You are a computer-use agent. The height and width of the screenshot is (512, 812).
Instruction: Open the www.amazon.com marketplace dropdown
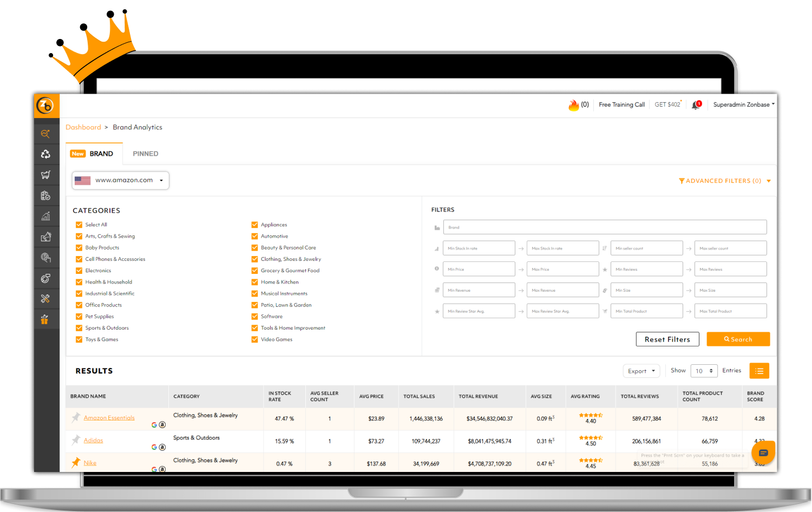121,180
